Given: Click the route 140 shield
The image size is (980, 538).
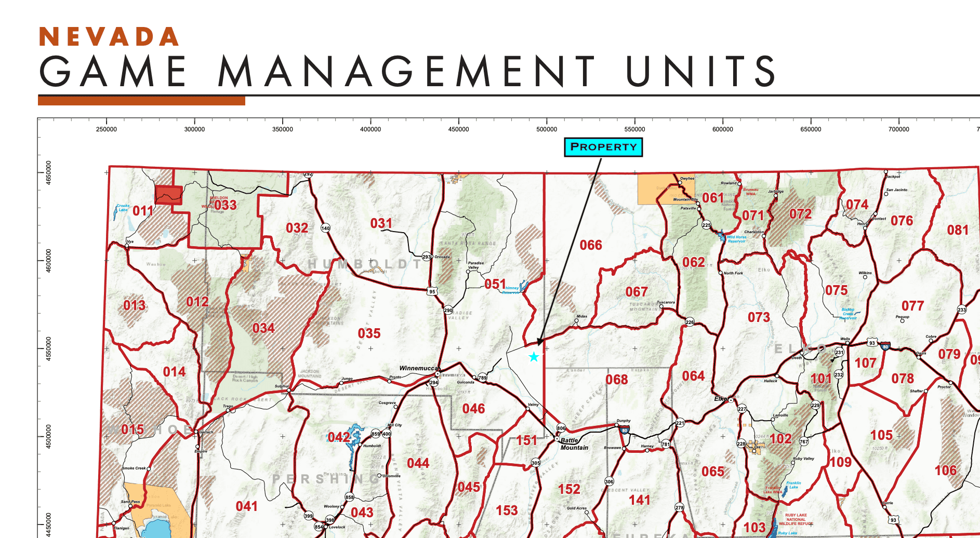Looking at the screenshot, I should [x=325, y=228].
